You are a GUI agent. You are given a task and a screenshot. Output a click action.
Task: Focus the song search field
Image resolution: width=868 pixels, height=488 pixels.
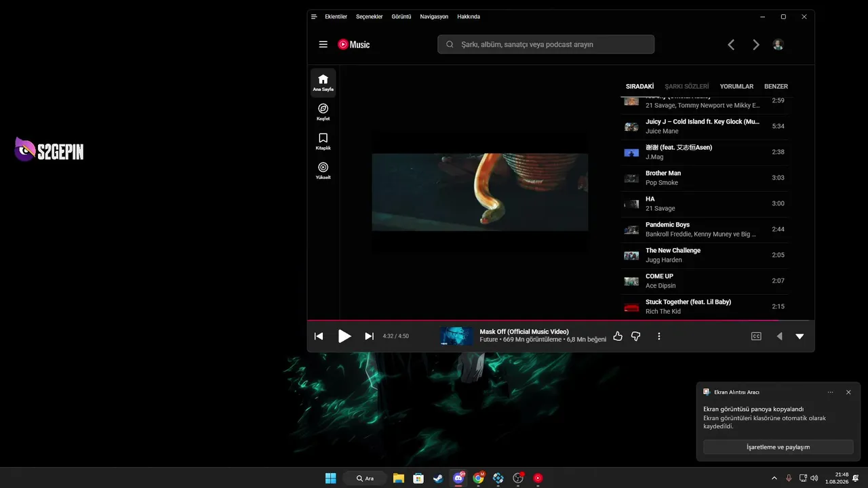pos(546,45)
